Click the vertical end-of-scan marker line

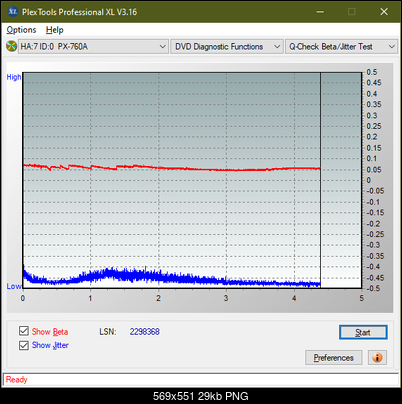(x=320, y=180)
